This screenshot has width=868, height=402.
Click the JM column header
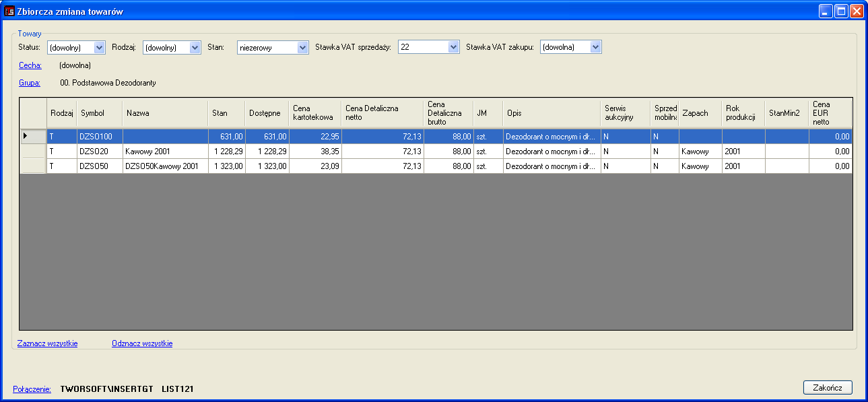(x=488, y=113)
